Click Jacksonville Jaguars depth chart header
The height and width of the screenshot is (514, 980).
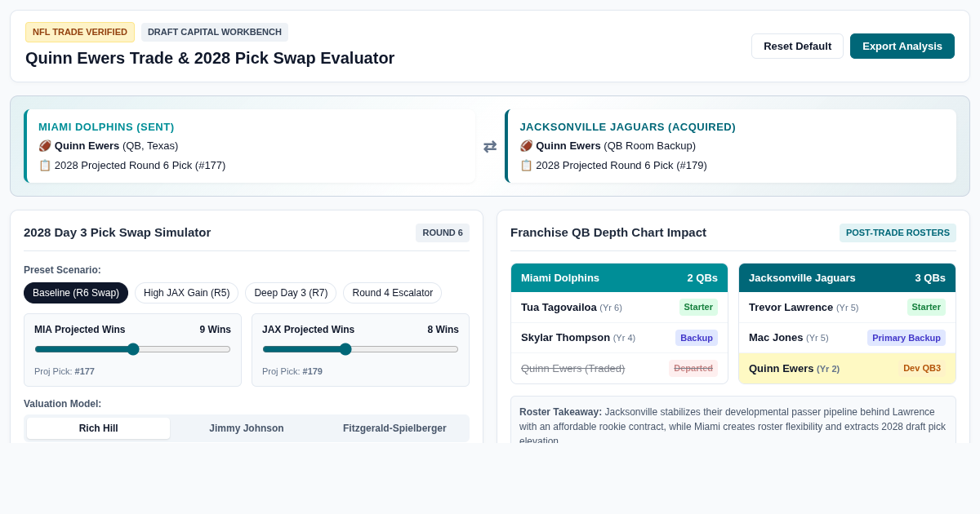[x=847, y=277]
